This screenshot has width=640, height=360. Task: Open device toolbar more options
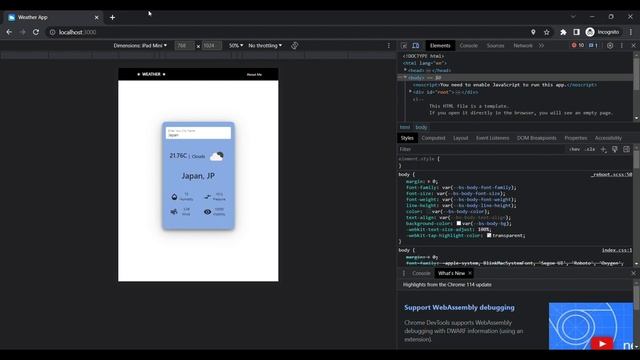(x=389, y=45)
